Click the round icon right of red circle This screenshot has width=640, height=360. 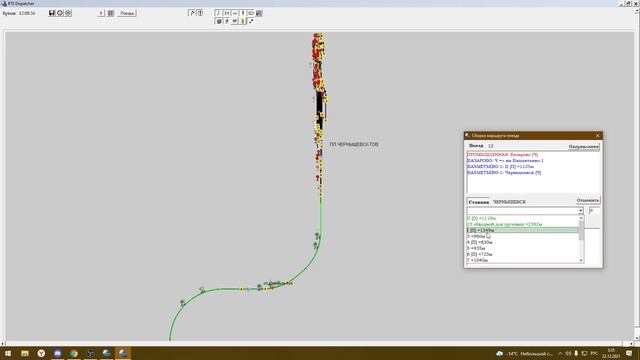[x=68, y=13]
